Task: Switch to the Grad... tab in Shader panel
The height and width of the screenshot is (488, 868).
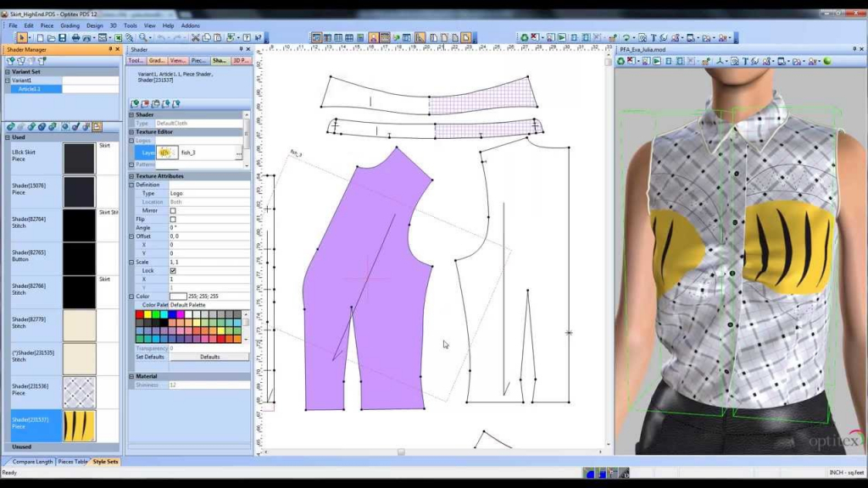Action: point(157,60)
